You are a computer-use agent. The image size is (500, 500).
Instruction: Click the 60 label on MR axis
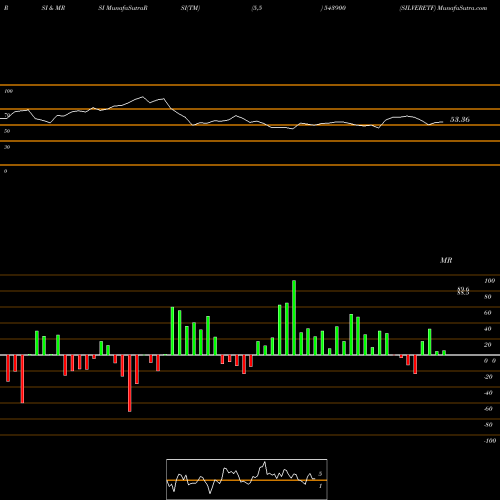click(x=487, y=313)
